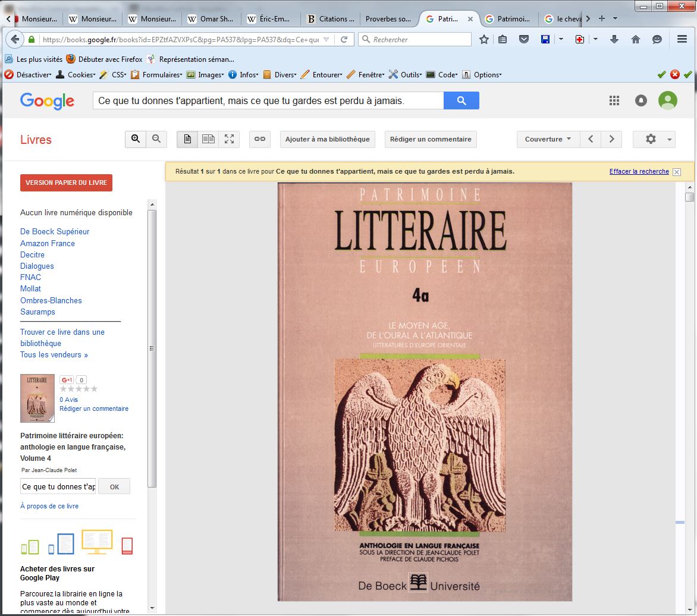697x616 pixels.
Task: Go to the previous page arrow
Action: tap(591, 139)
